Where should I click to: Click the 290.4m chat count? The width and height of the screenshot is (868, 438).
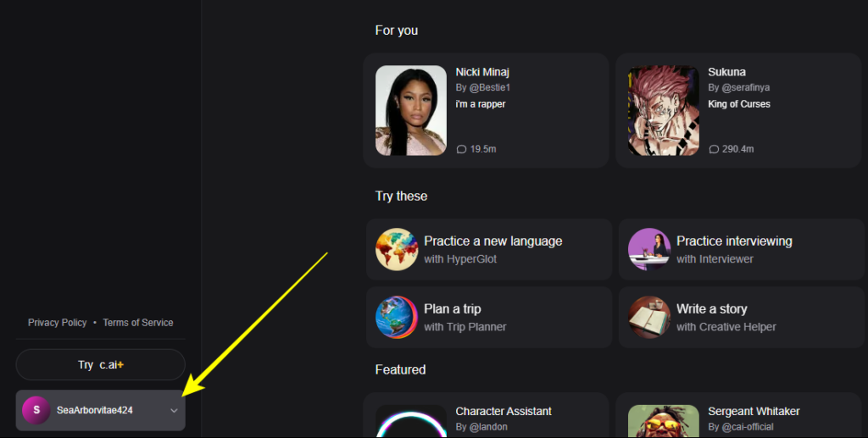(x=738, y=149)
